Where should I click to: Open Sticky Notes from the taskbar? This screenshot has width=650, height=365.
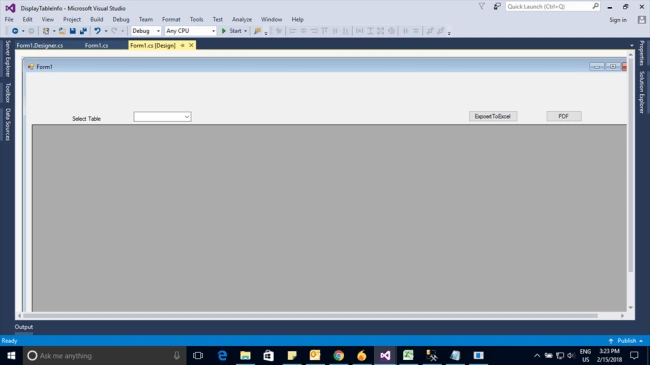tap(292, 355)
